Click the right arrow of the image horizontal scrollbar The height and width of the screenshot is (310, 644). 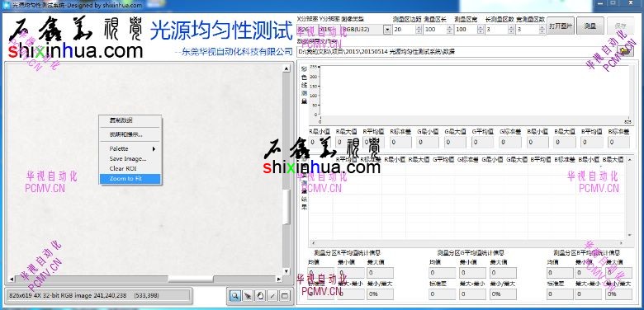coord(279,279)
